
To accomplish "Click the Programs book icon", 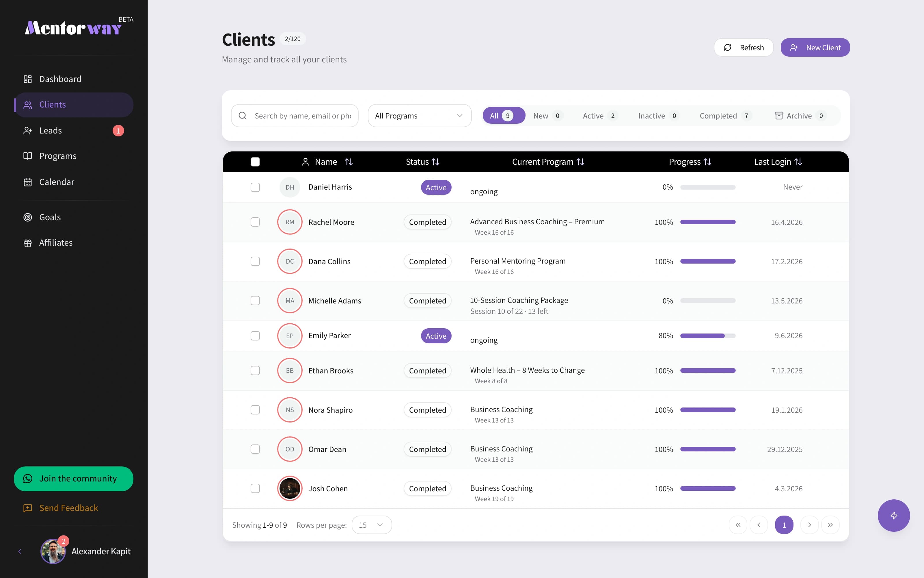I will [x=27, y=156].
